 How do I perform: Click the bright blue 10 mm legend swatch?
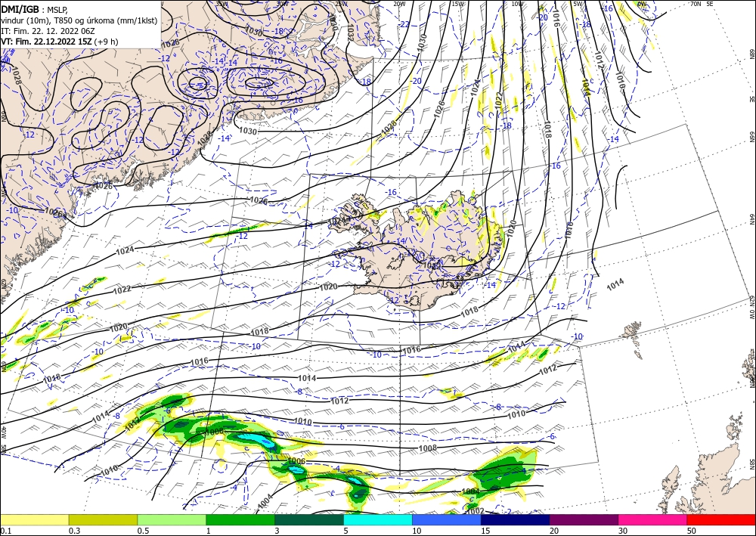point(447,519)
